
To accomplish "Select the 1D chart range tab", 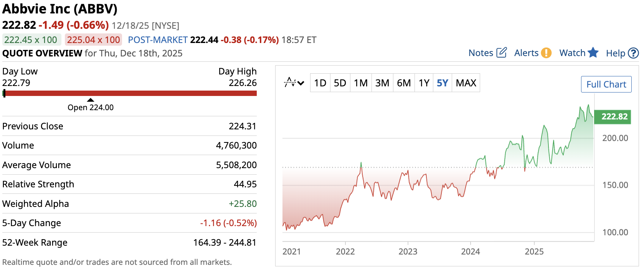I will [320, 83].
